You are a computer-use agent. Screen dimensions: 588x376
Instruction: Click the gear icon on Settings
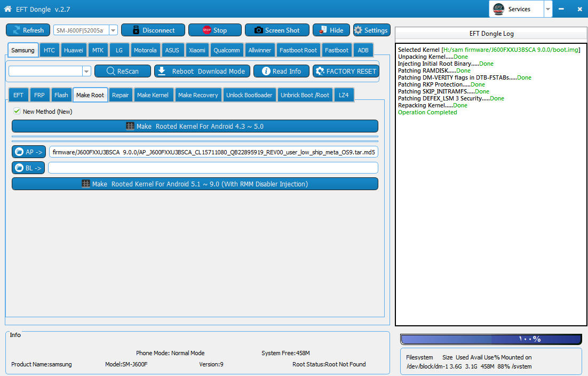point(358,30)
